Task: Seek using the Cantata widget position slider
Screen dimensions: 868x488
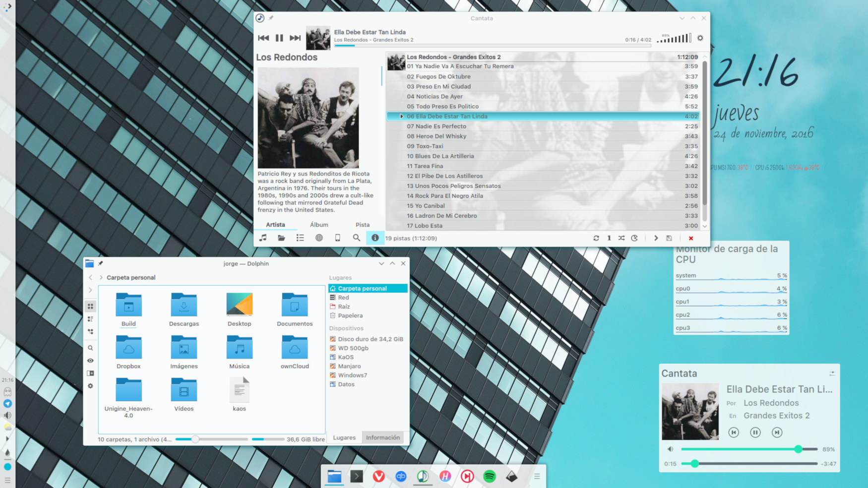Action: (x=749, y=464)
